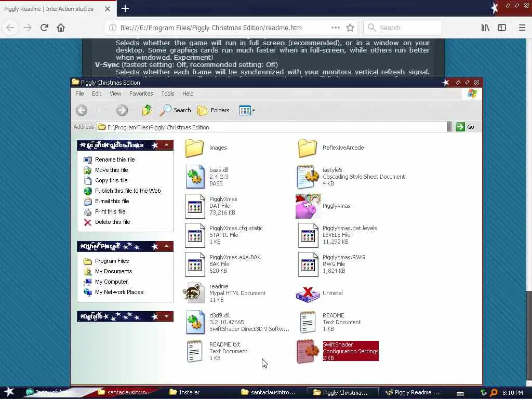Select the README.txt file icon
The width and height of the screenshot is (532, 399).
point(194,352)
